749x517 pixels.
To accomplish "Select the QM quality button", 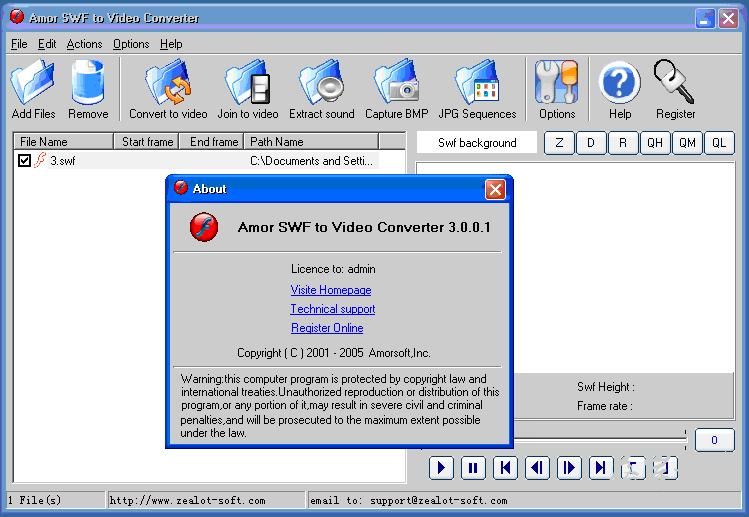I will tap(687, 143).
